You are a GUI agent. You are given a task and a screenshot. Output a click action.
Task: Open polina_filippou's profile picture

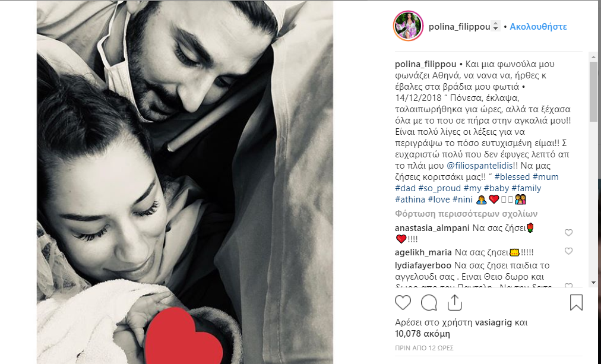[x=408, y=26]
